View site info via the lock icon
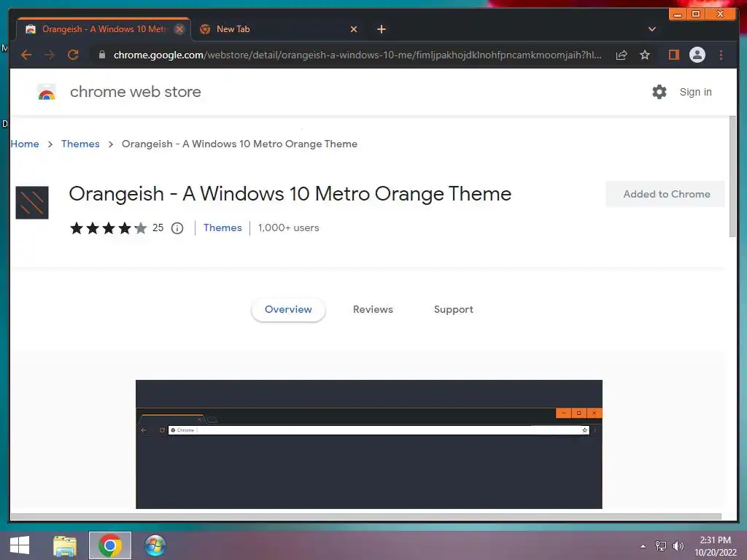This screenshot has width=747, height=560. pyautogui.click(x=101, y=55)
